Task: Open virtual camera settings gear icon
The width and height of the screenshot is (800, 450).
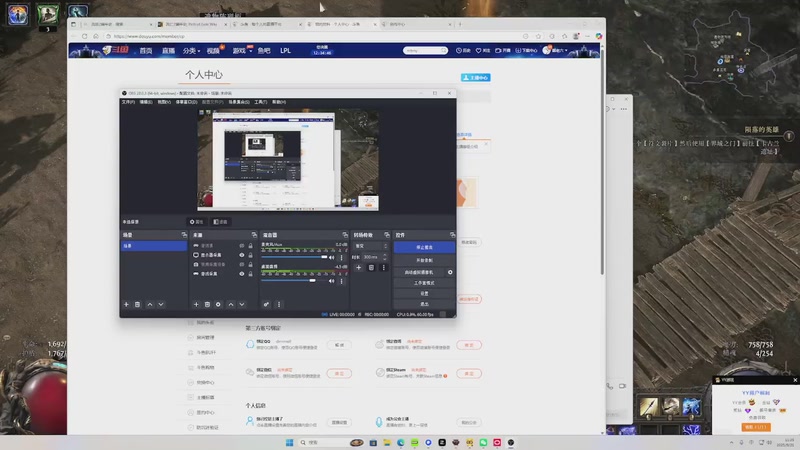Action: pyautogui.click(x=450, y=272)
